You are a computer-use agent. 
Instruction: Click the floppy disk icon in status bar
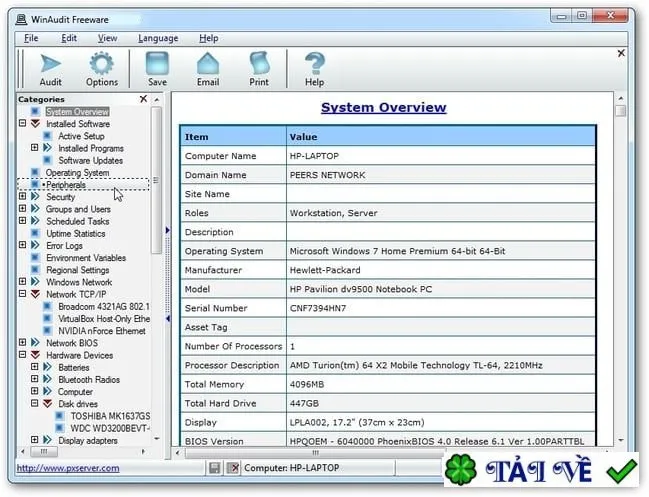tap(214, 468)
